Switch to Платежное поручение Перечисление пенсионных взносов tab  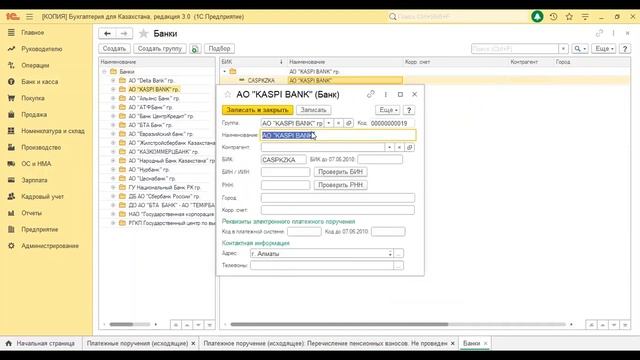pyautogui.click(x=325, y=343)
